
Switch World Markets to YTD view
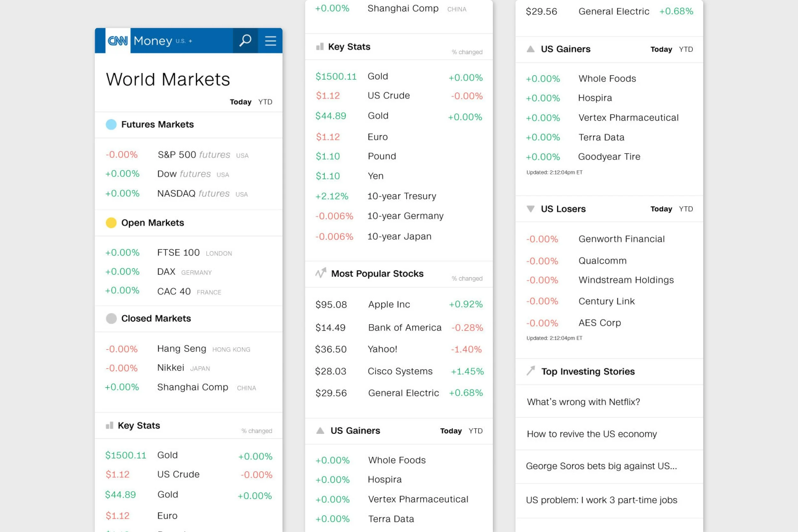pos(265,102)
